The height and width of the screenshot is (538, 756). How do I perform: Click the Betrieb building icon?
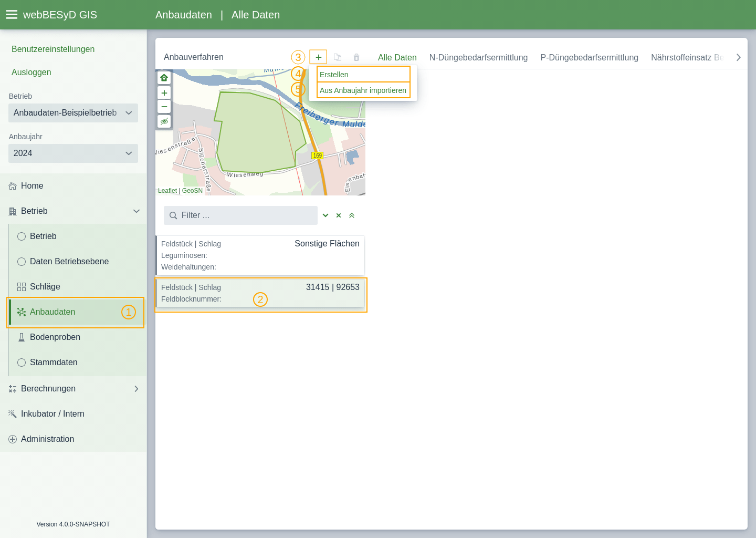13,211
